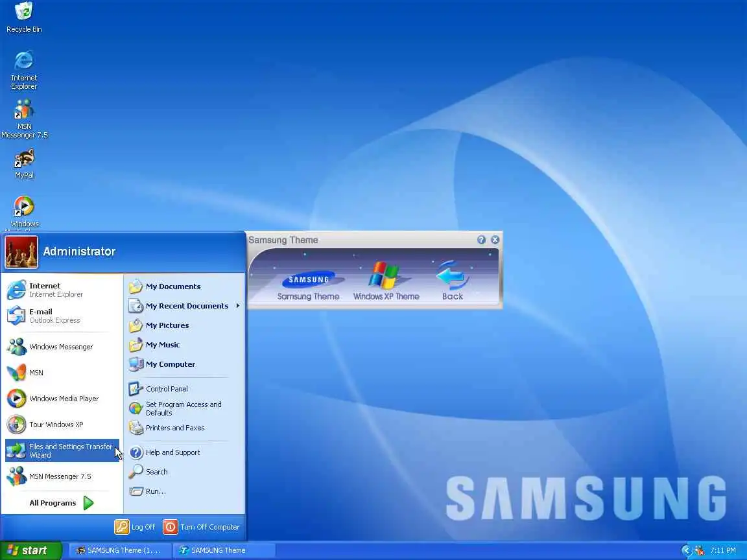Start Tour Windows XP
This screenshot has height=560, width=747.
tap(62, 425)
